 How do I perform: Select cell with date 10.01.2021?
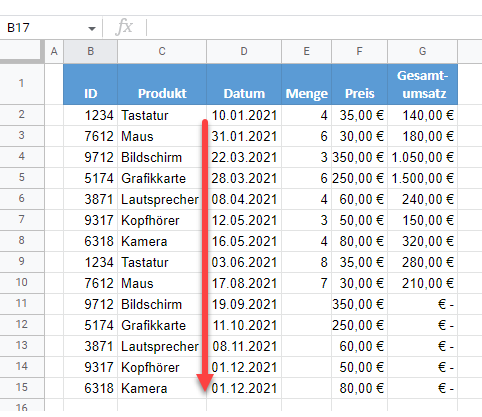pyautogui.click(x=244, y=115)
